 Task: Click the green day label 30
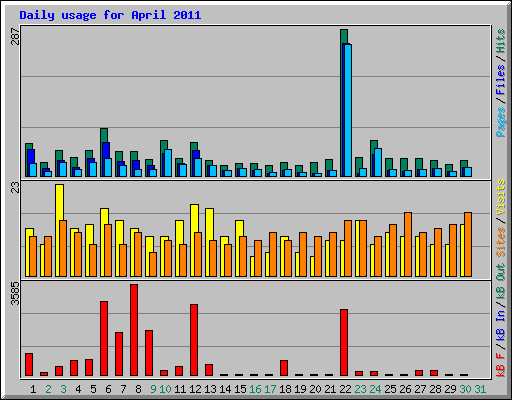coord(465,389)
